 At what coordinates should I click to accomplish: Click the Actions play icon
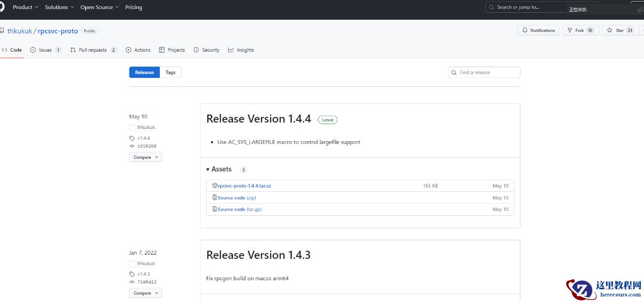(128, 50)
